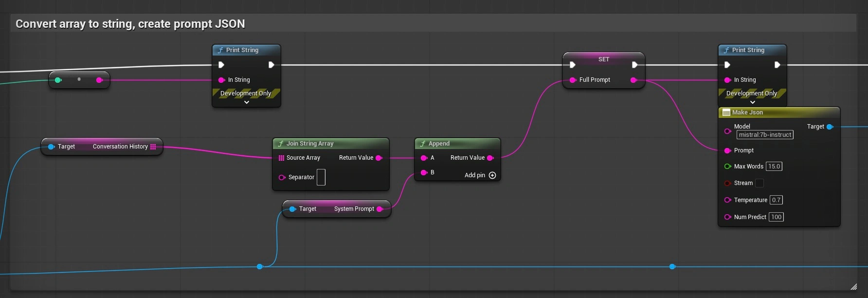Click the comment title 'Convert array to string, create prompt JSON'
The height and width of the screenshot is (298, 868).
click(130, 24)
